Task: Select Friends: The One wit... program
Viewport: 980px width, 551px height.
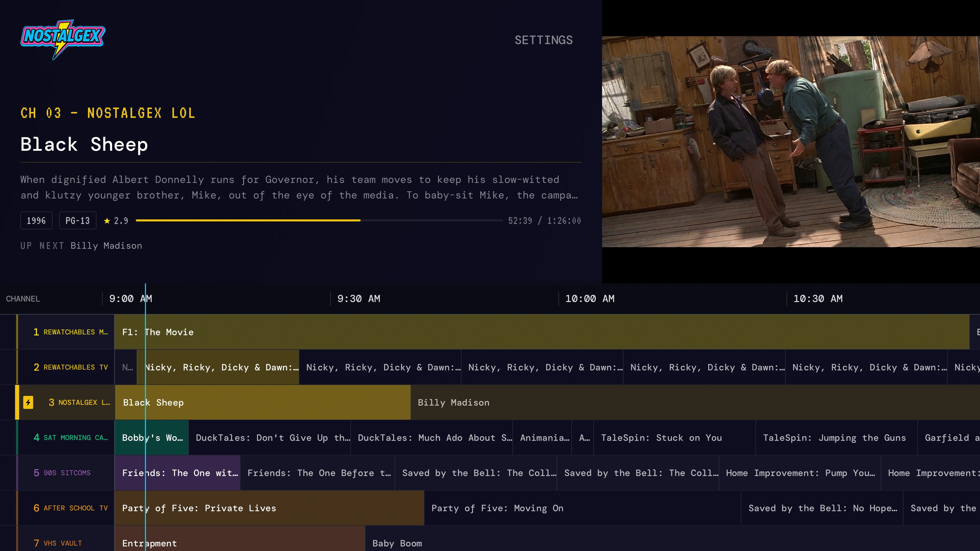Action: (178, 473)
